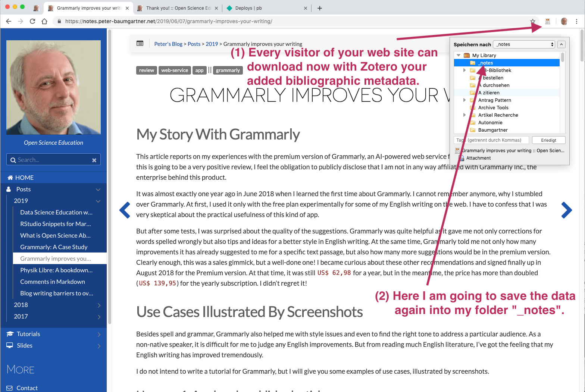The height and width of the screenshot is (392, 585).
Task: Clear the sidebar search field
Action: coord(94,160)
